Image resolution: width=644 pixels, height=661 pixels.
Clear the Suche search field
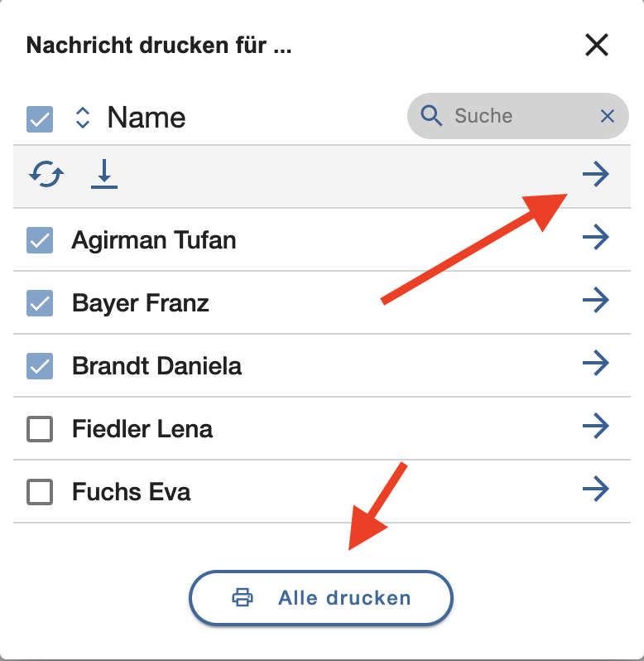click(x=608, y=116)
